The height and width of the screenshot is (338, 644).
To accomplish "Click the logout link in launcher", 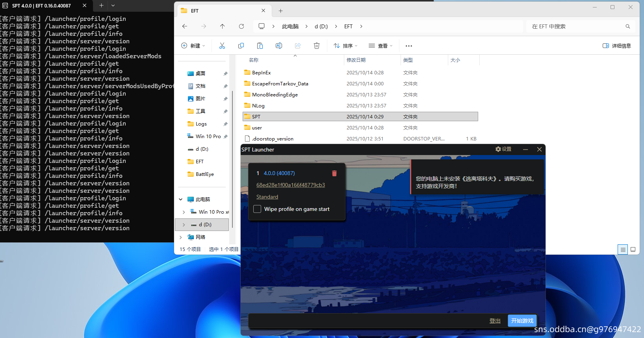I will point(495,321).
